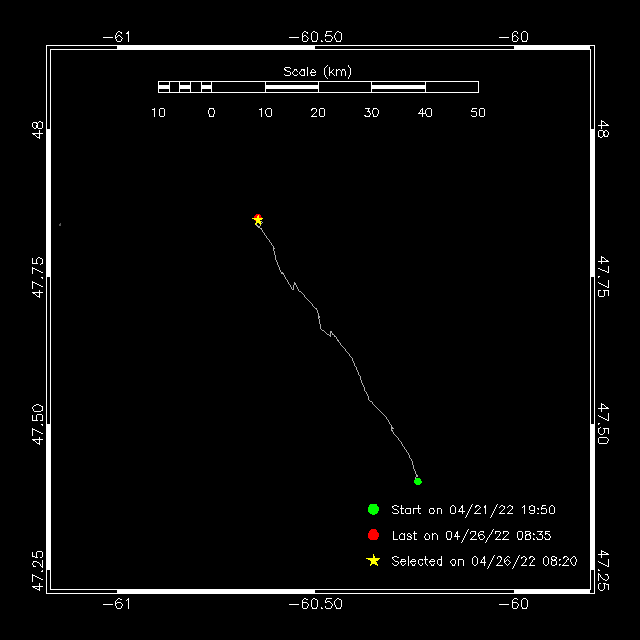Click the 'Scale (km)' title

(x=317, y=72)
